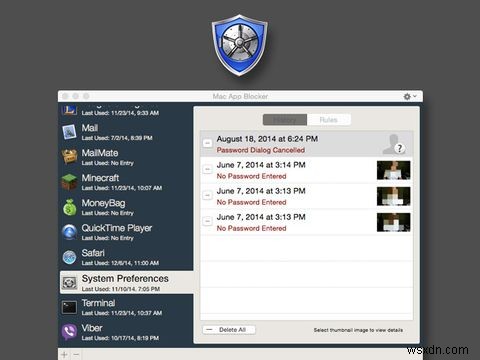
Task: Click the 'Password Dialog Cancelled' status text
Action: 261,150
